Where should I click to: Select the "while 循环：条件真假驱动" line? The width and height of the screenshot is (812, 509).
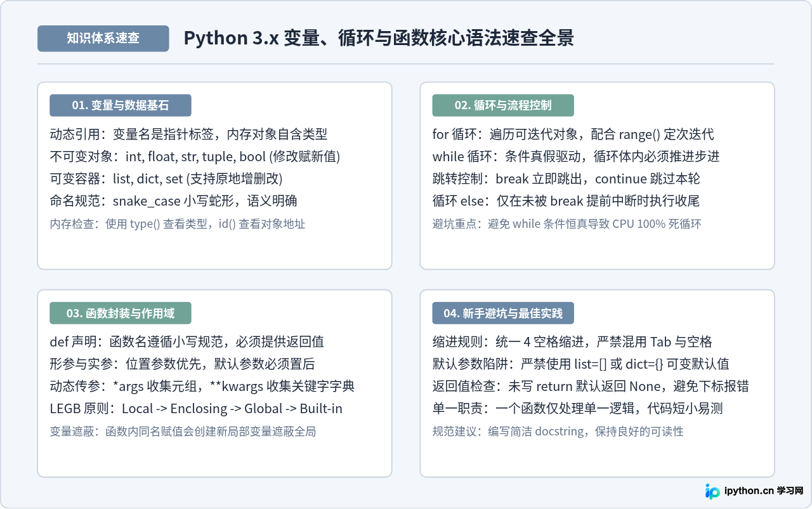(x=576, y=157)
